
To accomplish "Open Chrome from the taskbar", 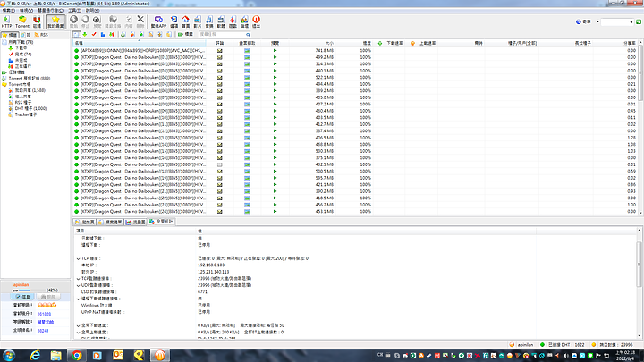I will tap(76, 356).
